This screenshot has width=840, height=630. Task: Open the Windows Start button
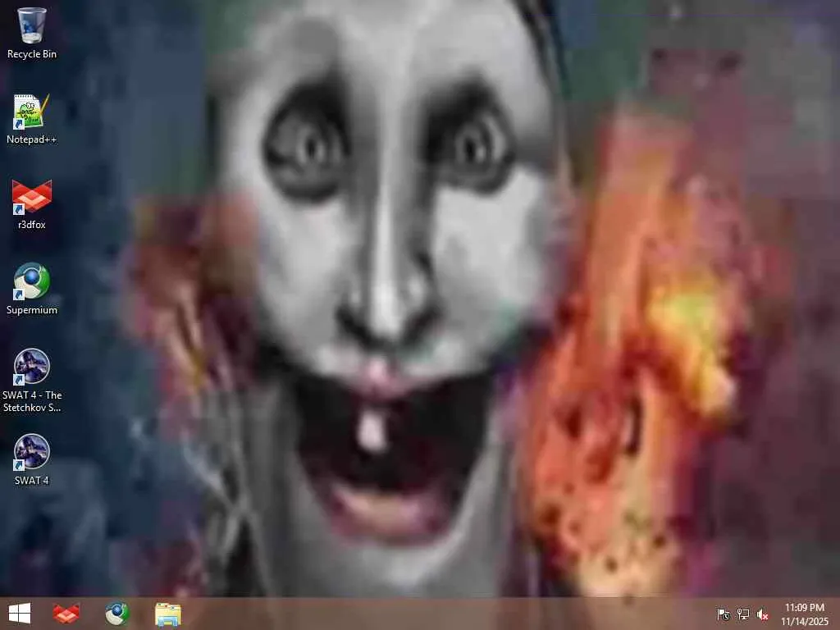tap(20, 614)
